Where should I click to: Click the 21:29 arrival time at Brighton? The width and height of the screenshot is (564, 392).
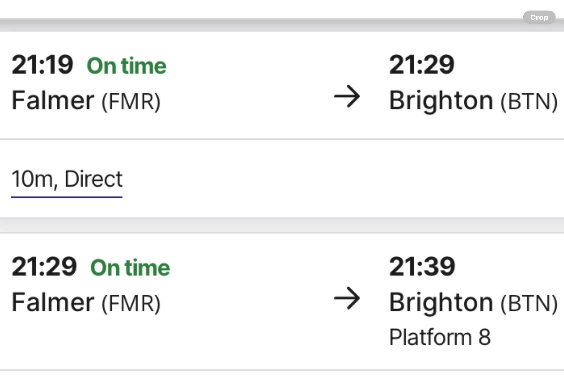tap(422, 65)
